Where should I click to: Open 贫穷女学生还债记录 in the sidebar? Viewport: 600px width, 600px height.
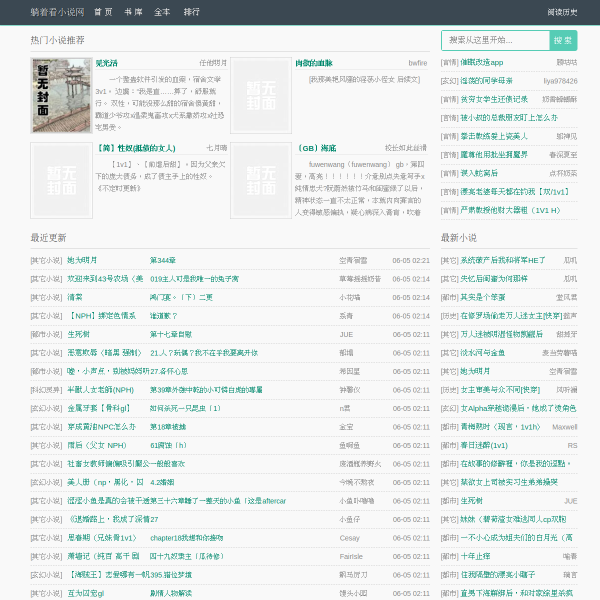pos(494,99)
